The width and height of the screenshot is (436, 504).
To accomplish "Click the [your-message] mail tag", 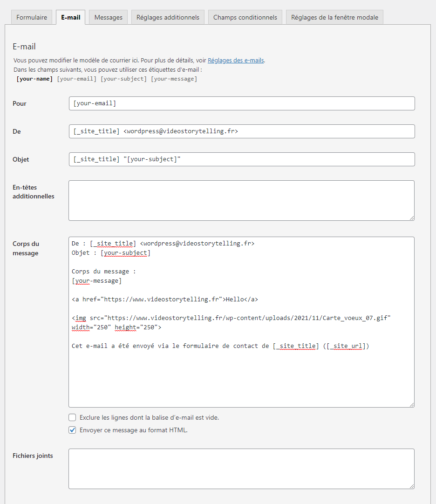I will tap(174, 79).
